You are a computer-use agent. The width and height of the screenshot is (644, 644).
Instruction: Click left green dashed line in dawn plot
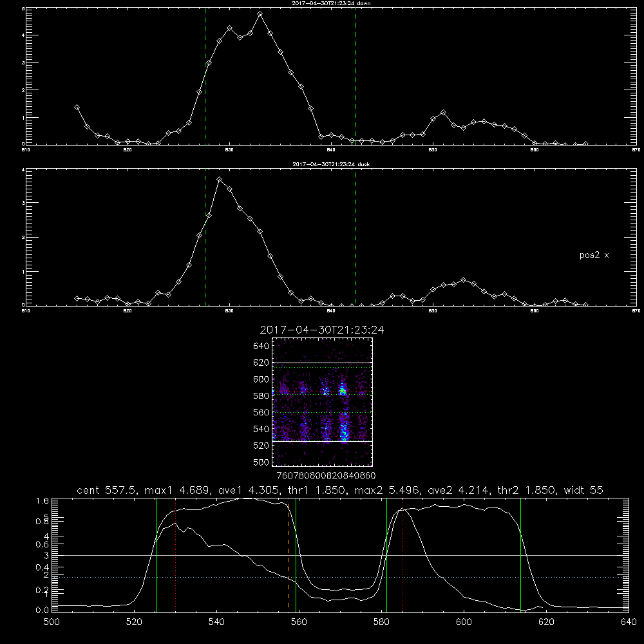(x=205, y=76)
